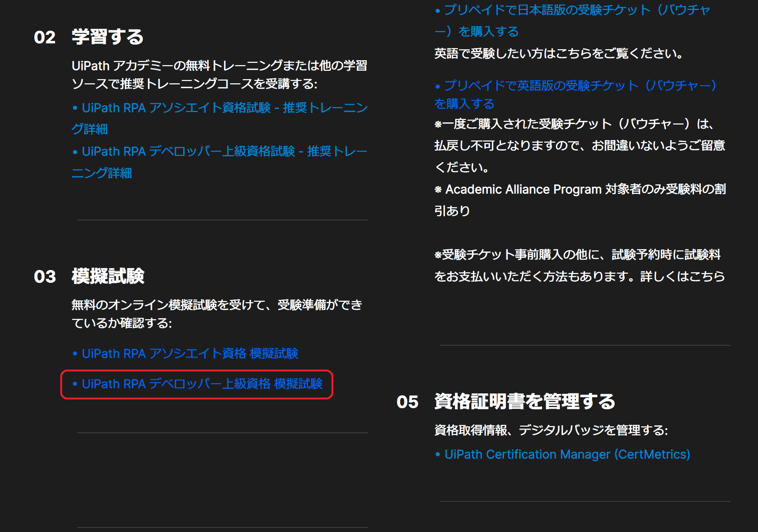The height and width of the screenshot is (532, 758).
Task: Open UiPath RPA デベロッパー上級資格 模擬試験 link
Action: click(197, 384)
